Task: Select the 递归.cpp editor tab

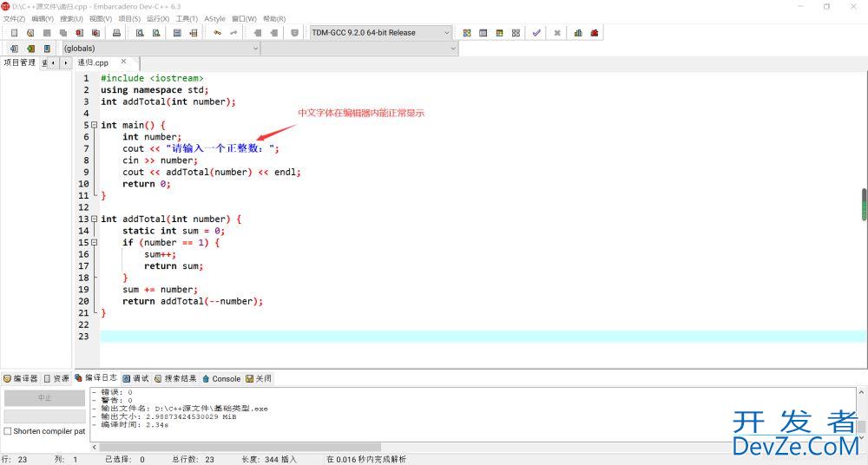Action: [94, 62]
